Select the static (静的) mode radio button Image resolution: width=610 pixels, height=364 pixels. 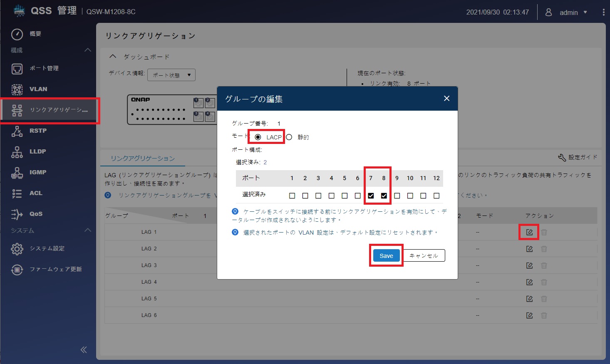289,137
